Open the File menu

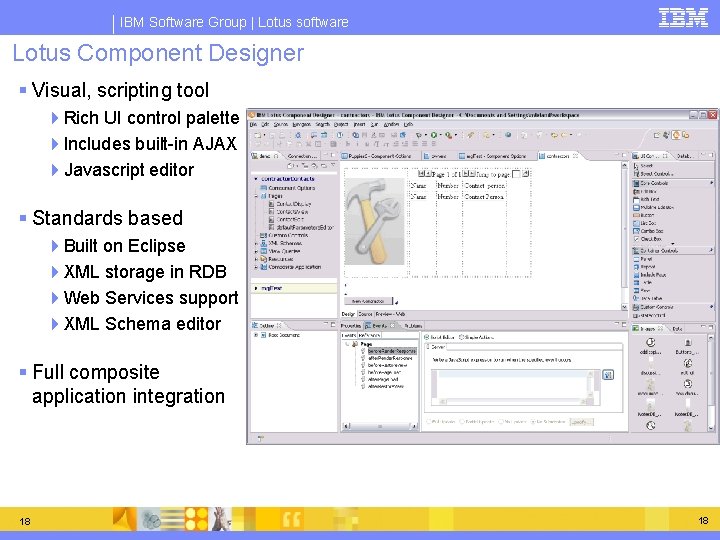click(253, 124)
